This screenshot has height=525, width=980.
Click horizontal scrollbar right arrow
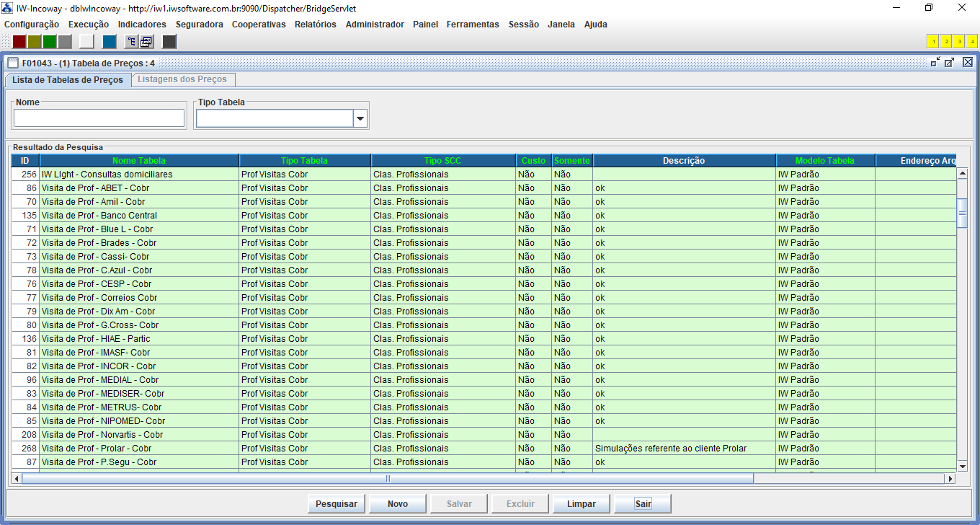tap(950, 478)
